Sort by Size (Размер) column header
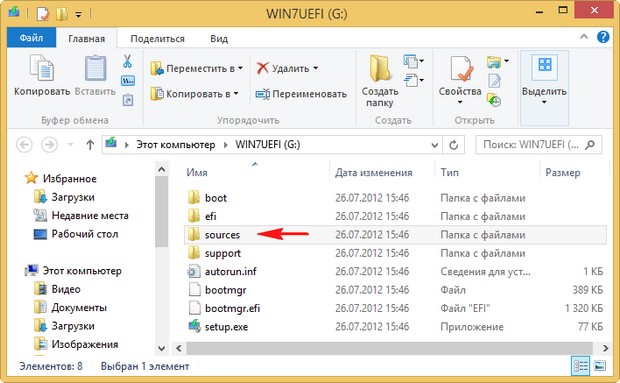Image resolution: width=620 pixels, height=383 pixels. point(563,173)
